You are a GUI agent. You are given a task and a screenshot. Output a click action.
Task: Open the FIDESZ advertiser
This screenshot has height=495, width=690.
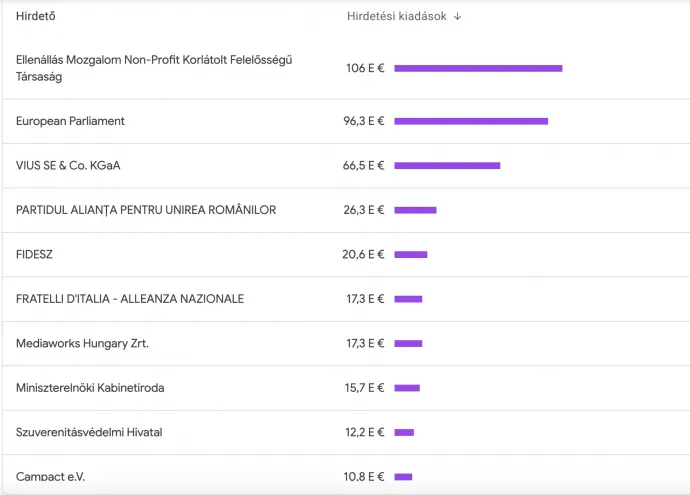pos(34,254)
